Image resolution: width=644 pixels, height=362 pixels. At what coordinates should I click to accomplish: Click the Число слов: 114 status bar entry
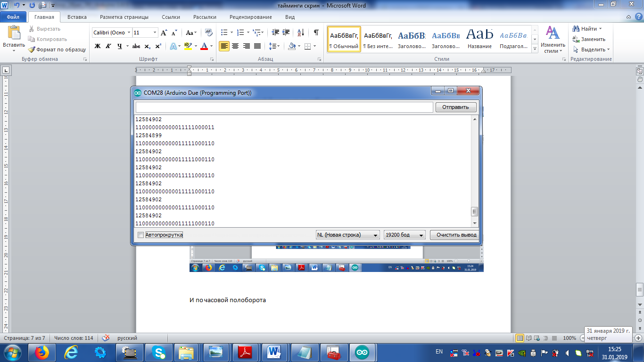point(73,338)
